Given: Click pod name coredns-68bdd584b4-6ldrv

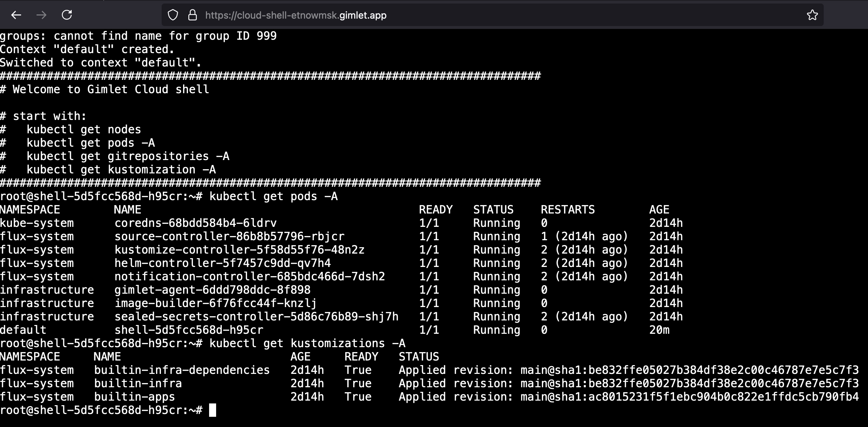Looking at the screenshot, I should tap(196, 223).
